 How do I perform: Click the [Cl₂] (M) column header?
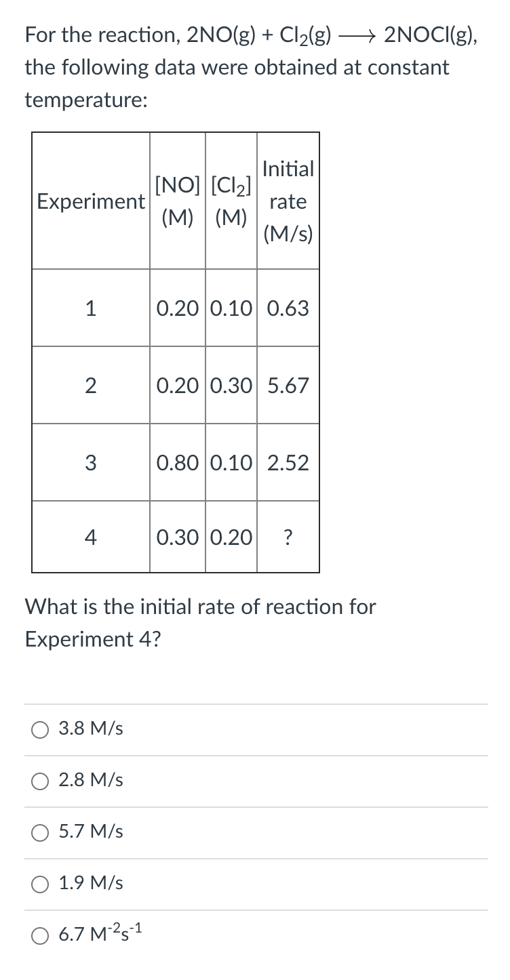click(x=231, y=201)
